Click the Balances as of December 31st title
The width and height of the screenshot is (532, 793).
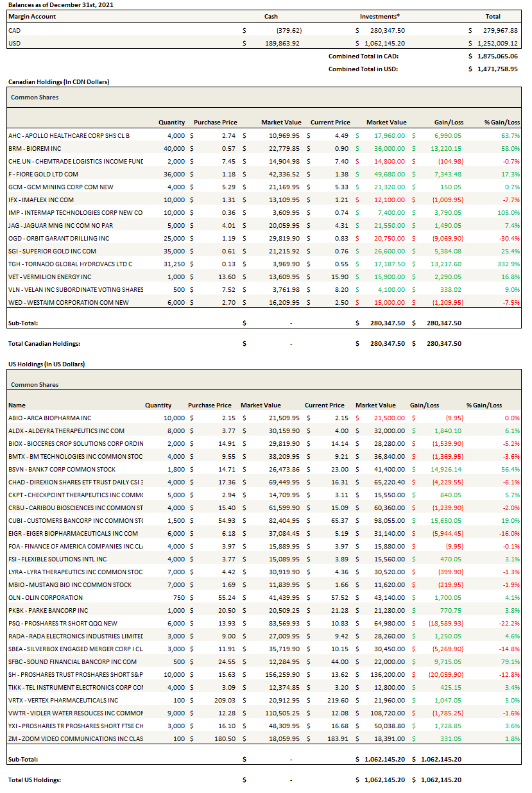tap(53, 4)
